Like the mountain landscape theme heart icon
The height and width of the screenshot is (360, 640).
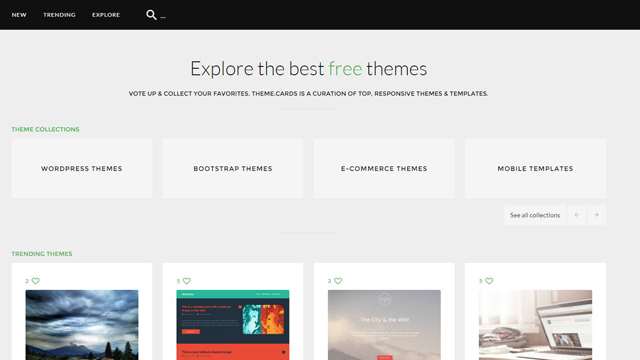[36, 281]
